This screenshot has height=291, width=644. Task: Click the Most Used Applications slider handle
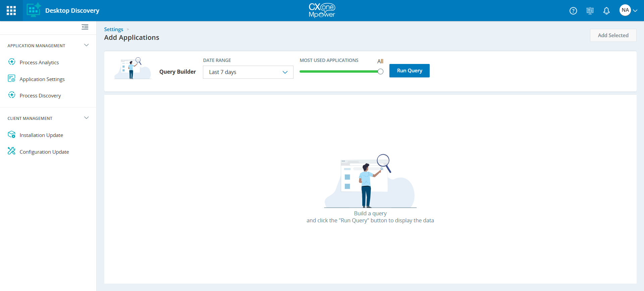380,71
